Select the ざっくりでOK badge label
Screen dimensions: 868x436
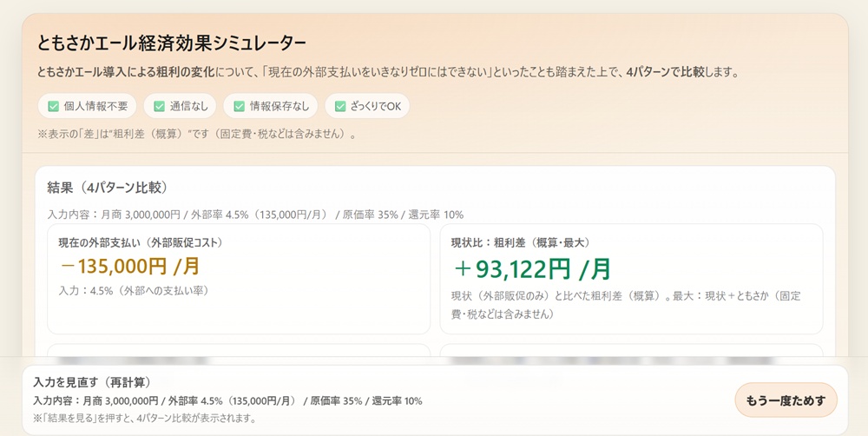pos(376,106)
